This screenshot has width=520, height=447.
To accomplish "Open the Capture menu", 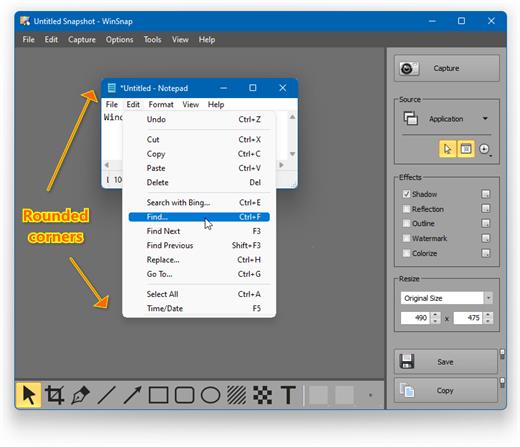I will 82,40.
